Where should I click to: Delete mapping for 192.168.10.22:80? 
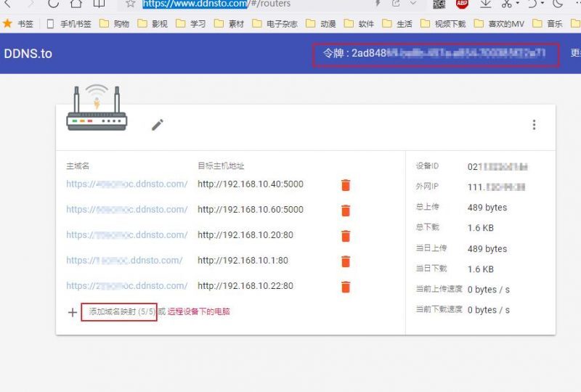pyautogui.click(x=346, y=287)
